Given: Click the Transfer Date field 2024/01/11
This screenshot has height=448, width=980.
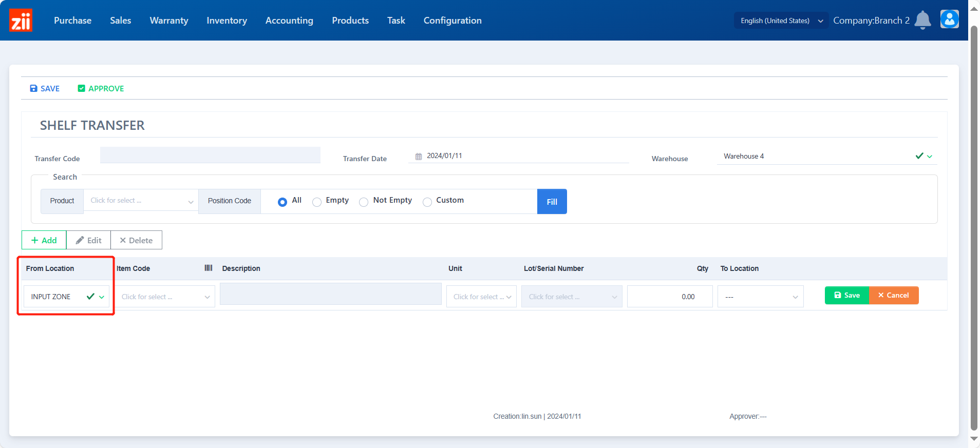Looking at the screenshot, I should pos(518,155).
